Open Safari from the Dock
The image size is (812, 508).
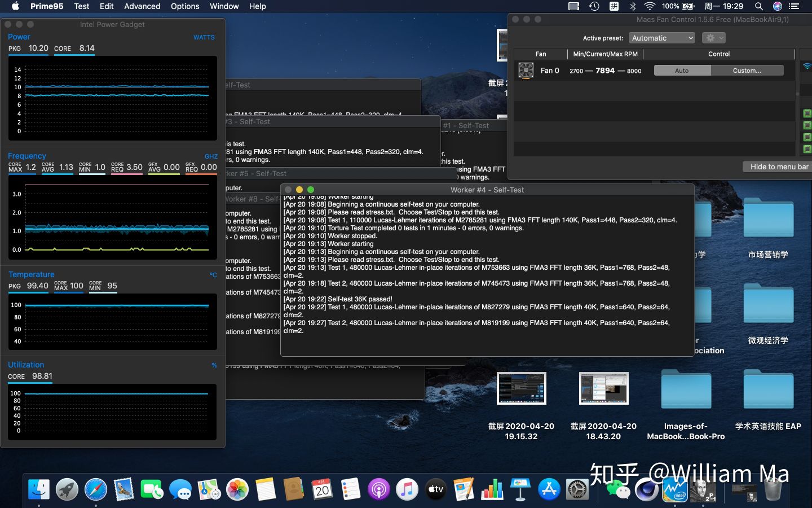(95, 490)
